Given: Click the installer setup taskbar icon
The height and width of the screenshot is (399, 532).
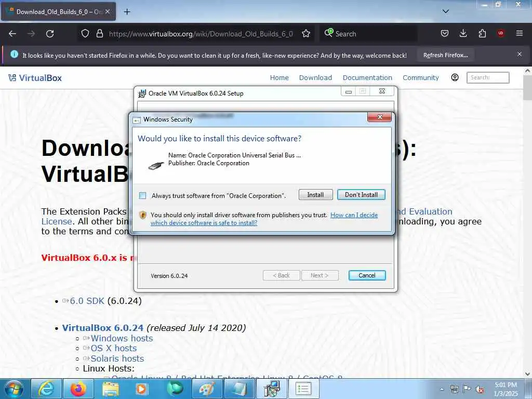Looking at the screenshot, I should click(271, 389).
